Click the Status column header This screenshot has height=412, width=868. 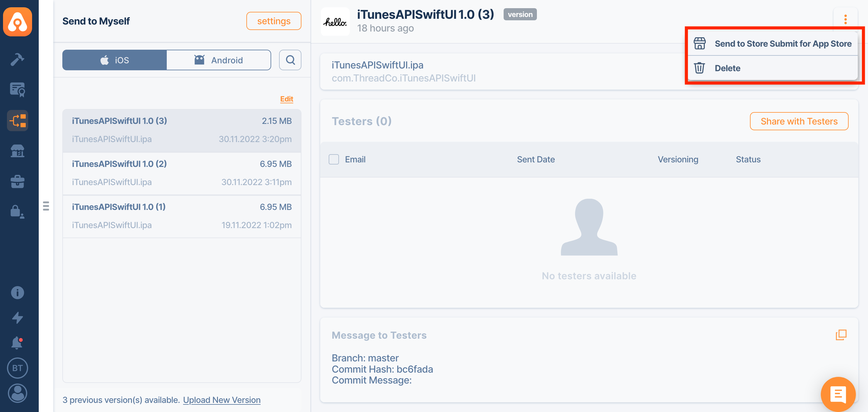[748, 159]
